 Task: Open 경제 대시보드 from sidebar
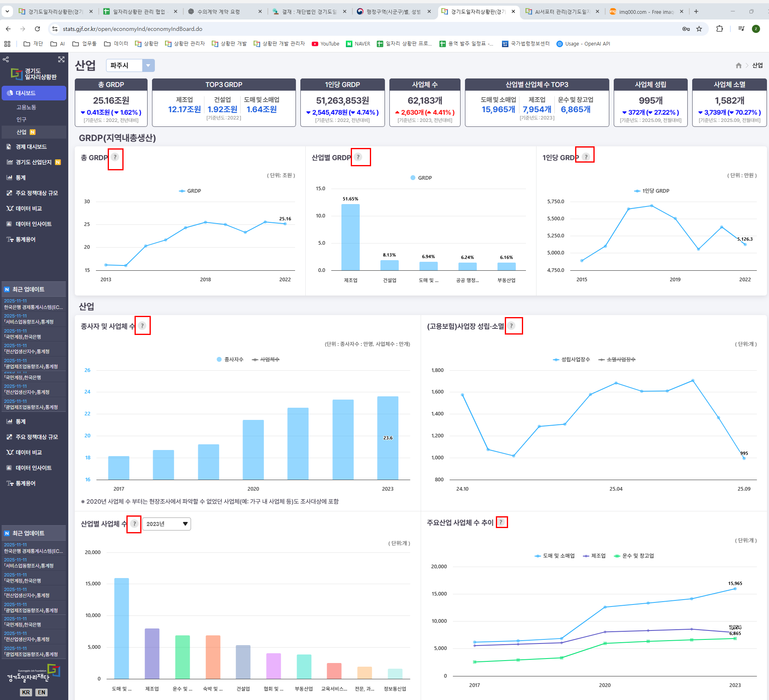(31, 147)
